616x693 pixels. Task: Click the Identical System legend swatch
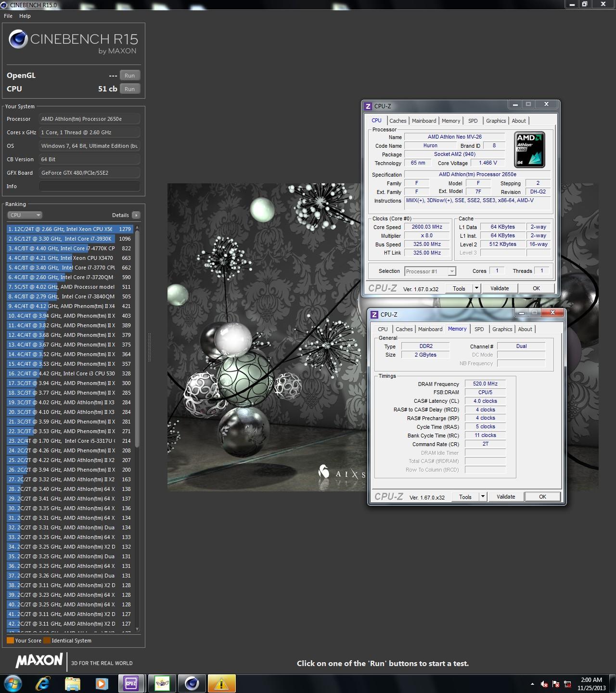pyautogui.click(x=47, y=641)
